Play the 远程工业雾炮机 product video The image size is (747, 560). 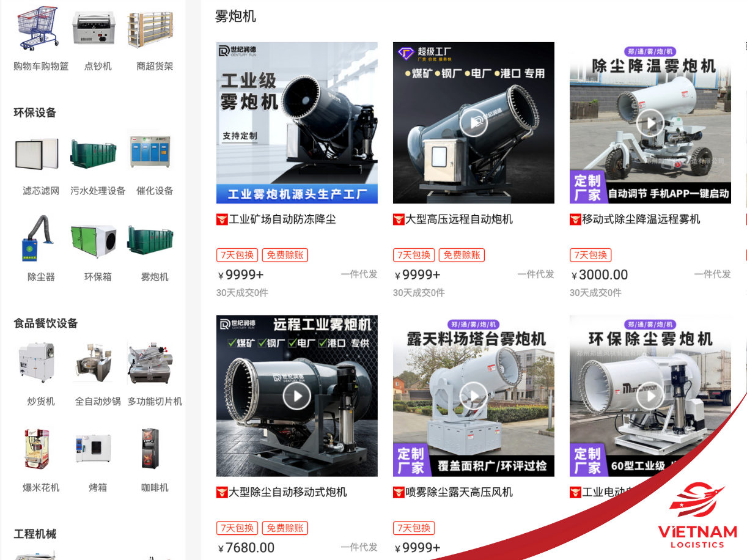(x=296, y=396)
